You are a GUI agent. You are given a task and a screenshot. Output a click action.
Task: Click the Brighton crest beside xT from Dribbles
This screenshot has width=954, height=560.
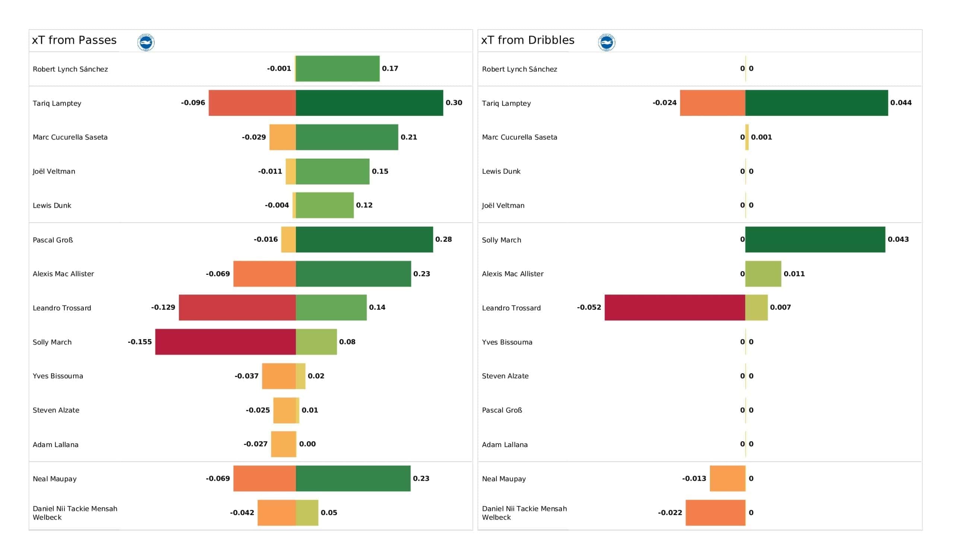(x=606, y=42)
